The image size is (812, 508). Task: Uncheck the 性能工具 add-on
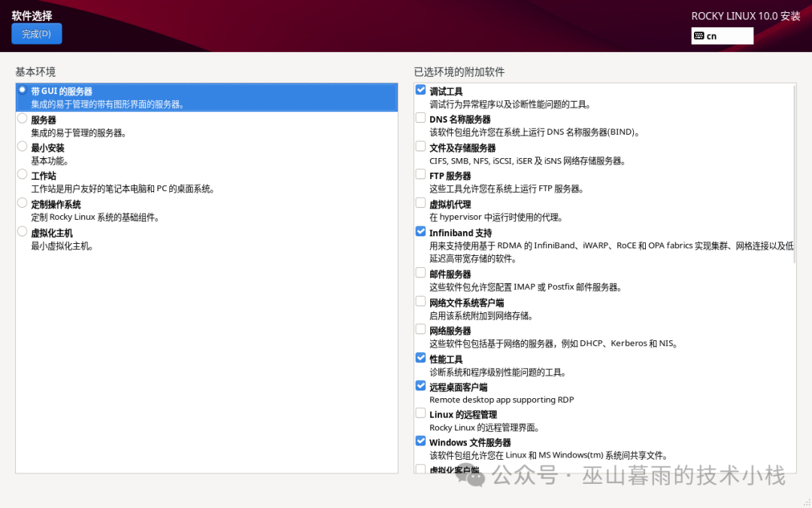[420, 357]
